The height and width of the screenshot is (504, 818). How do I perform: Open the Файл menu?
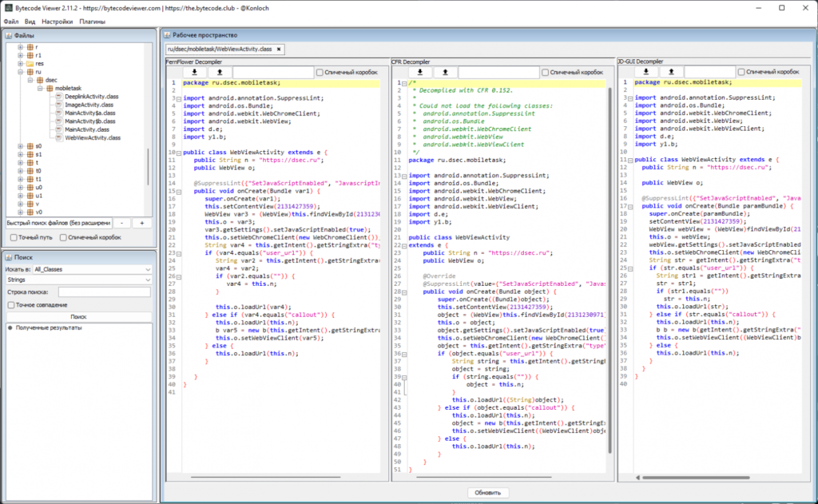click(x=11, y=22)
